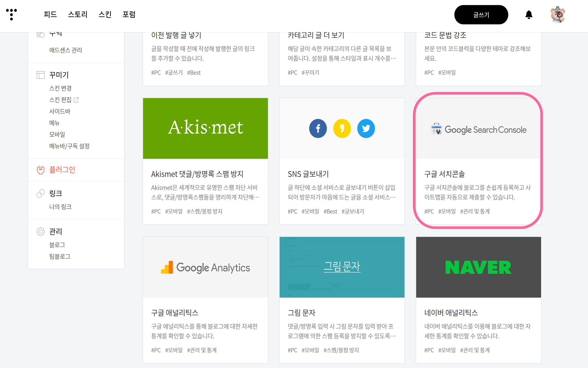The height and width of the screenshot is (368, 588).
Task: Click the 글쓰기 button
Action: (481, 14)
